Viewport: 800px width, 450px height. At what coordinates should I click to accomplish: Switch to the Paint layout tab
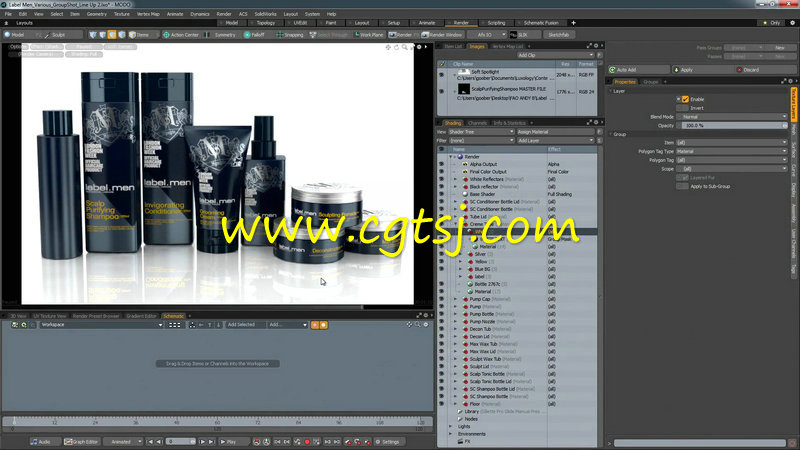331,23
